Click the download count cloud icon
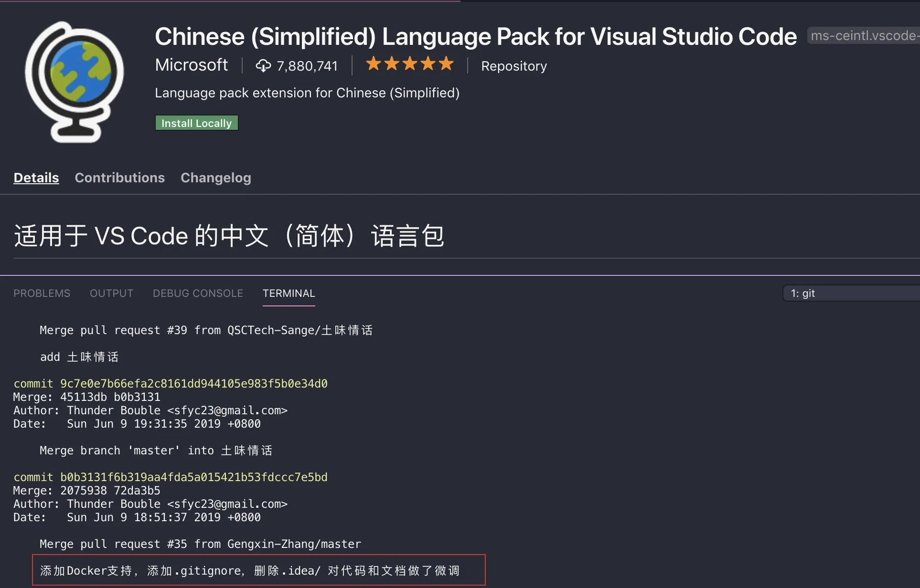The image size is (920, 588). [x=263, y=66]
